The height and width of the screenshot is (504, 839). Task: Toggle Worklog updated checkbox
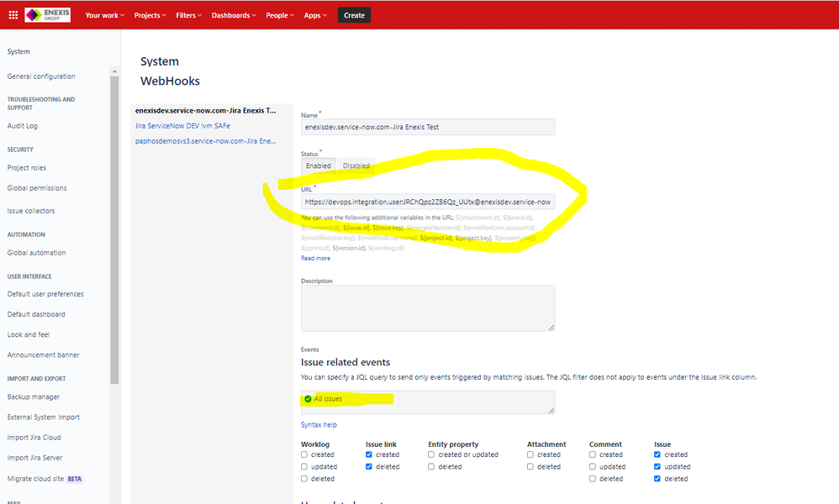304,466
